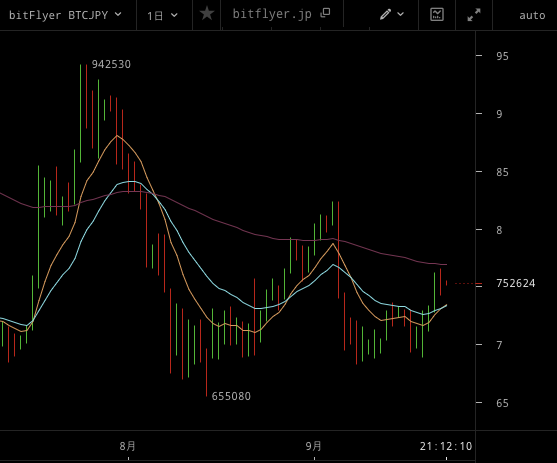Open the 1日 timeframe dropdown
Image resolution: width=557 pixels, height=463 pixels.
tap(162, 16)
